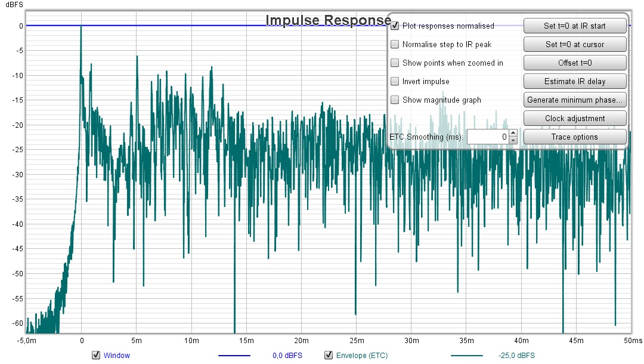This screenshot has height=364, width=644.
Task: Increase ETC Smoothing with up arrow
Action: pyautogui.click(x=513, y=134)
